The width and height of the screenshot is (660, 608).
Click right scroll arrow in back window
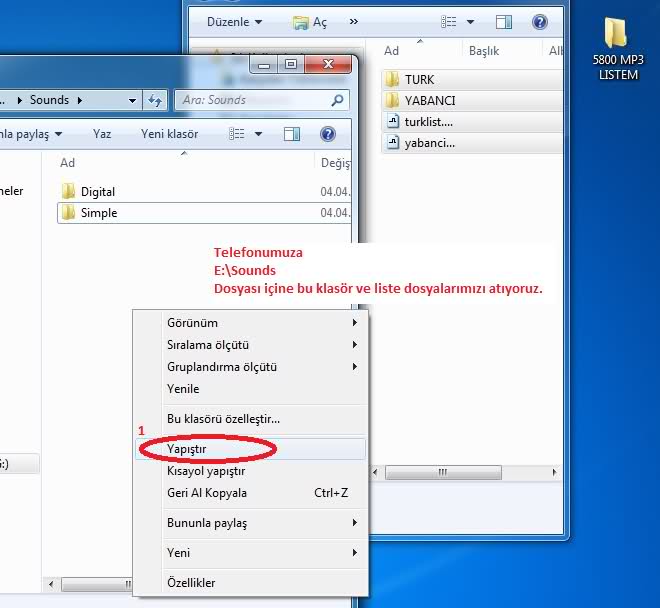554,472
